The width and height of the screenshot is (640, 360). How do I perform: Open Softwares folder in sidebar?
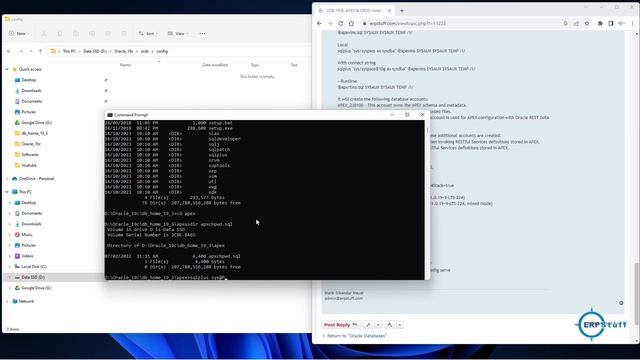[30, 155]
